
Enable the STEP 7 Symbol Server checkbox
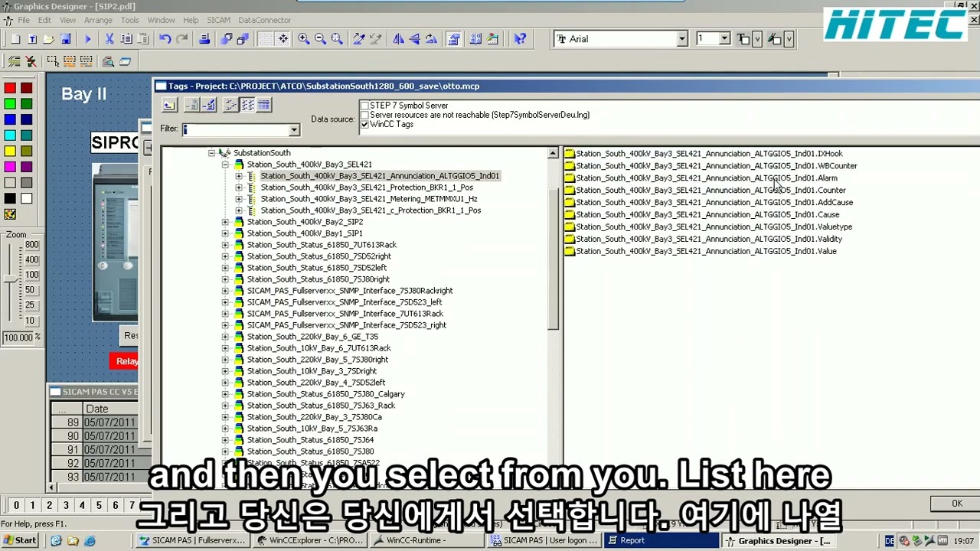click(364, 106)
